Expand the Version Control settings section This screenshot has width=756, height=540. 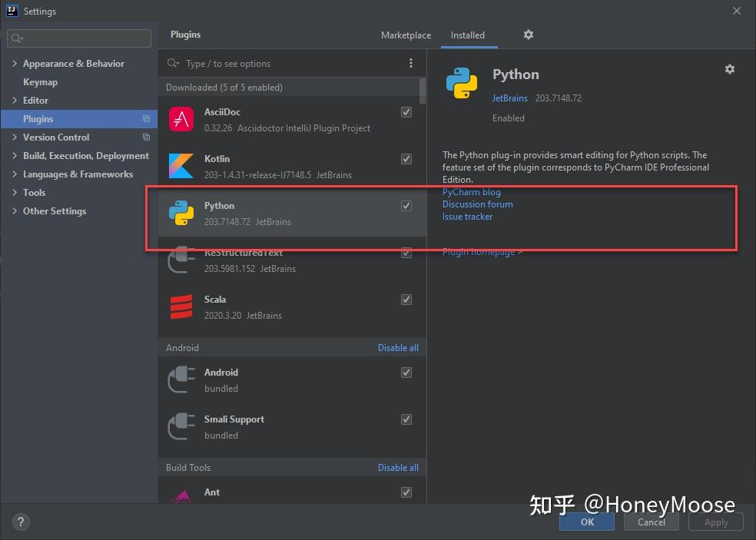15,137
